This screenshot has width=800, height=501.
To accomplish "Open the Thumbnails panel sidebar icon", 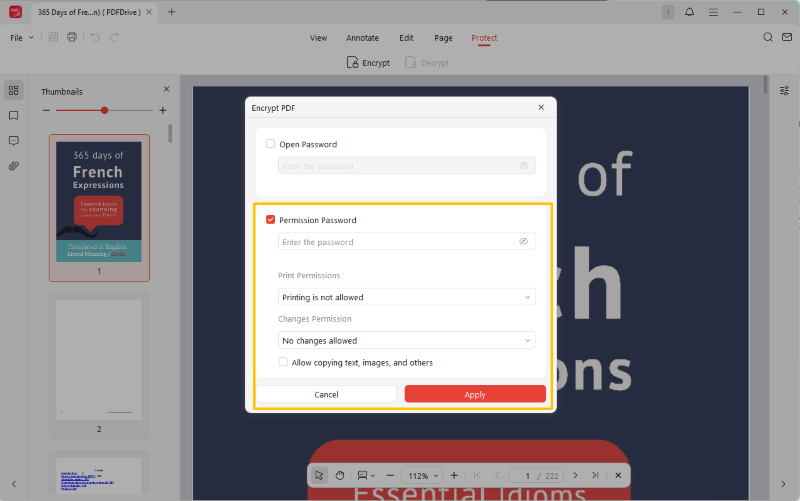I will [x=14, y=90].
